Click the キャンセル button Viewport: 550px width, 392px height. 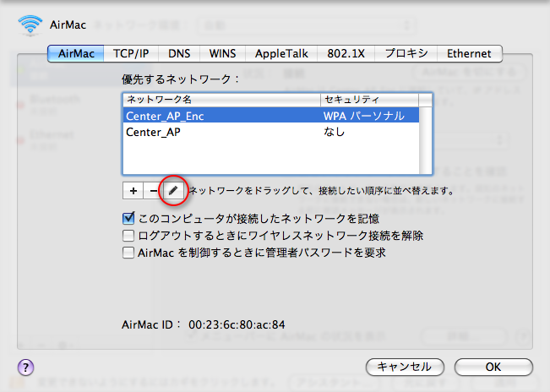point(405,367)
